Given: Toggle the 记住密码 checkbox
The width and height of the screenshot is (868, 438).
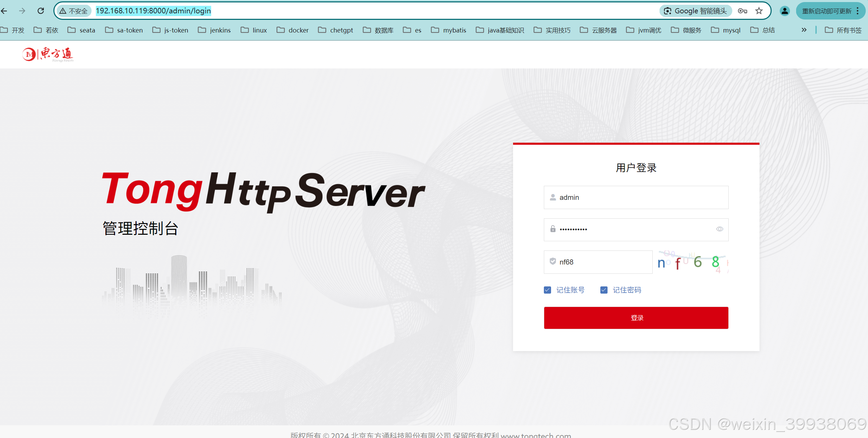Looking at the screenshot, I should [604, 290].
